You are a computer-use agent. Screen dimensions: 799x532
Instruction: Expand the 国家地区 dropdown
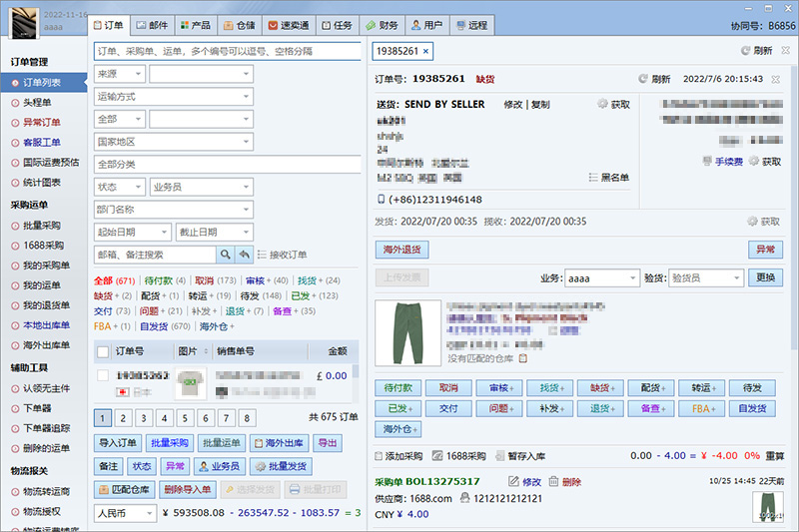(174, 142)
